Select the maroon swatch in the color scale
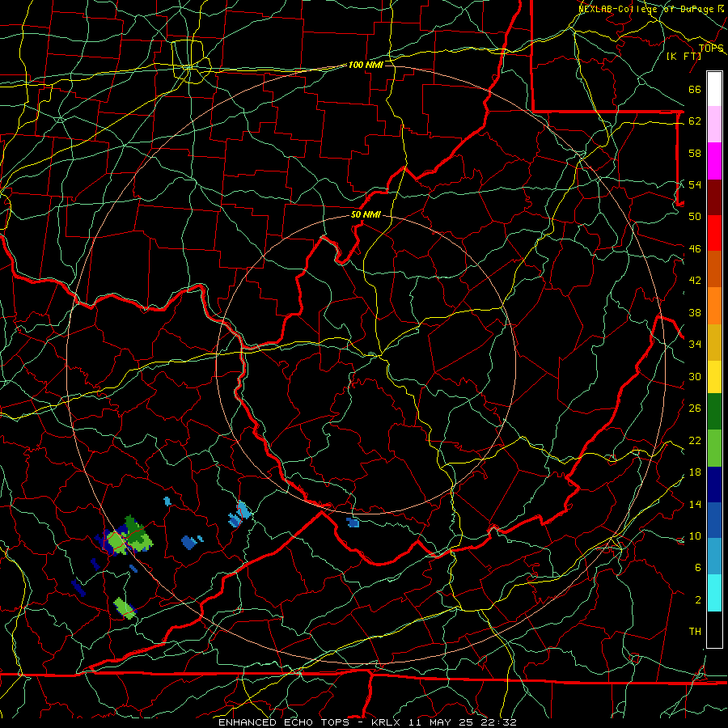This screenshot has height=728, width=728. (x=714, y=197)
